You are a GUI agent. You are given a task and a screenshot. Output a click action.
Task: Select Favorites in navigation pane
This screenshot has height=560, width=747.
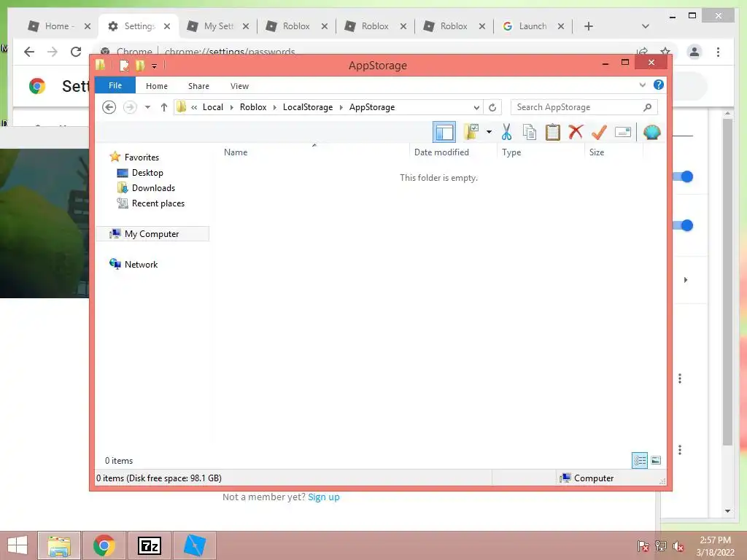[142, 157]
